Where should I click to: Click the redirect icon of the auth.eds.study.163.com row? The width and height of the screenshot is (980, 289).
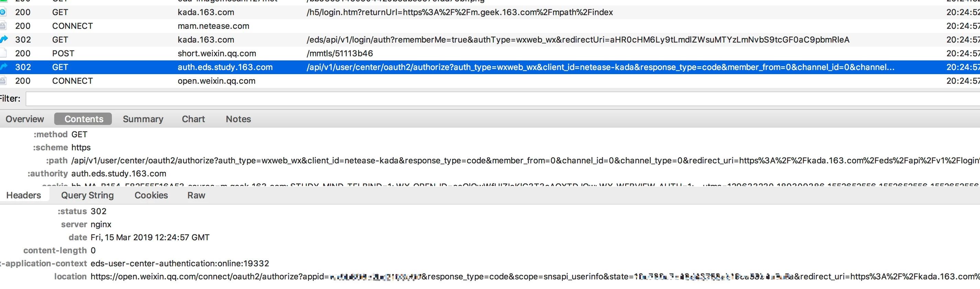point(4,67)
